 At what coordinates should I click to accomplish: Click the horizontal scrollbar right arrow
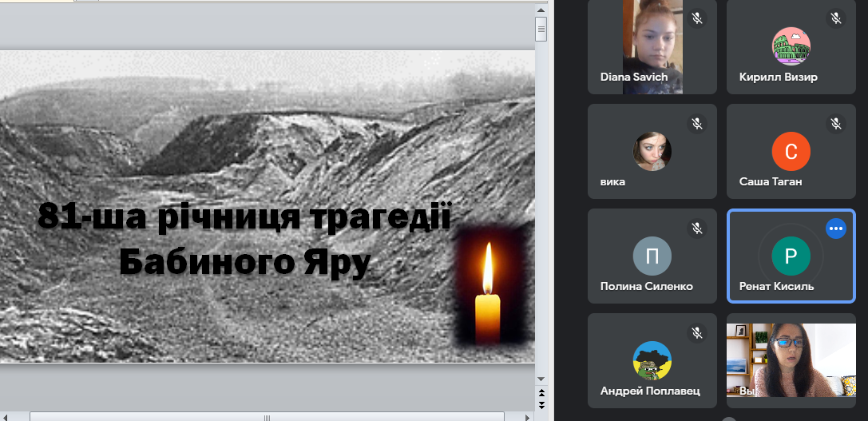pos(528,417)
